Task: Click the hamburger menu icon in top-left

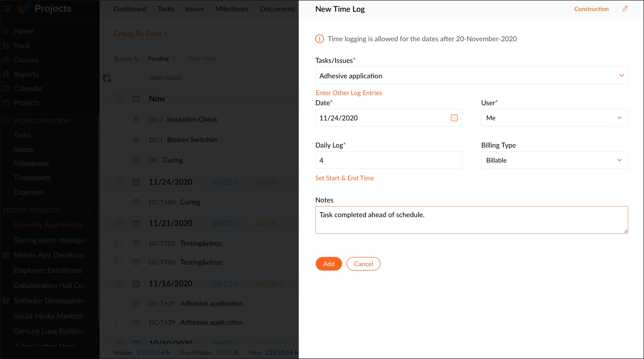Action: click(6, 9)
